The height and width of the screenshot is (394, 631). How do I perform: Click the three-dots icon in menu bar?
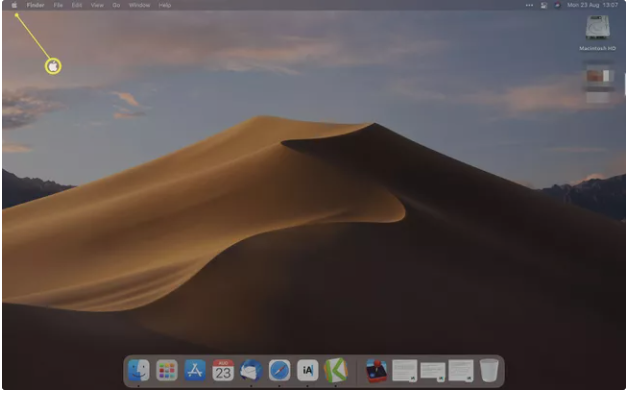(530, 5)
